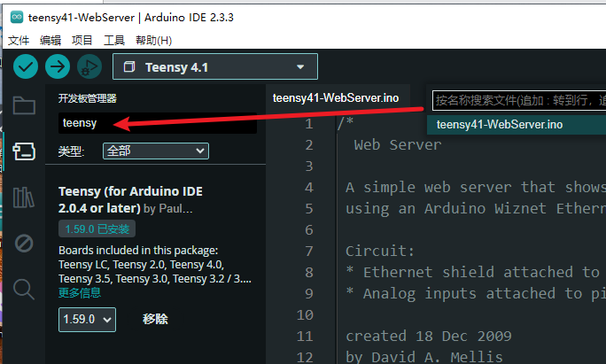Click line number 4 in the editor gutter
Viewport: 606px width, 364px height.
pos(309,188)
